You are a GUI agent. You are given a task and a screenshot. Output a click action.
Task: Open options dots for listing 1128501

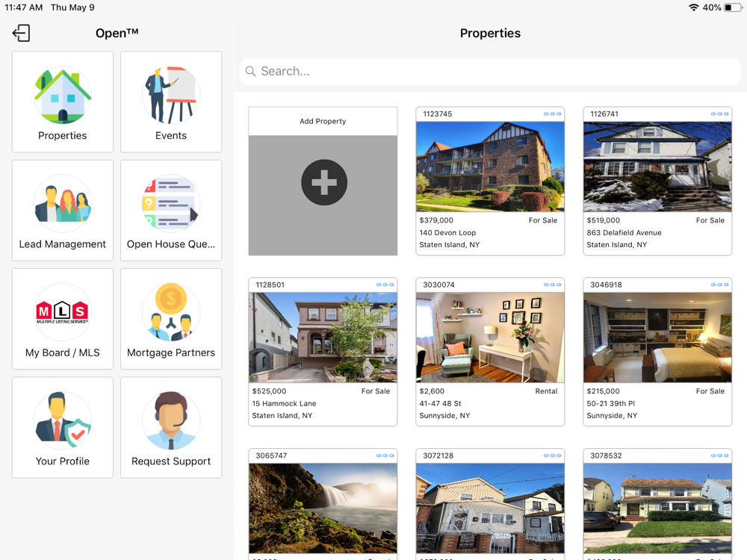point(385,284)
